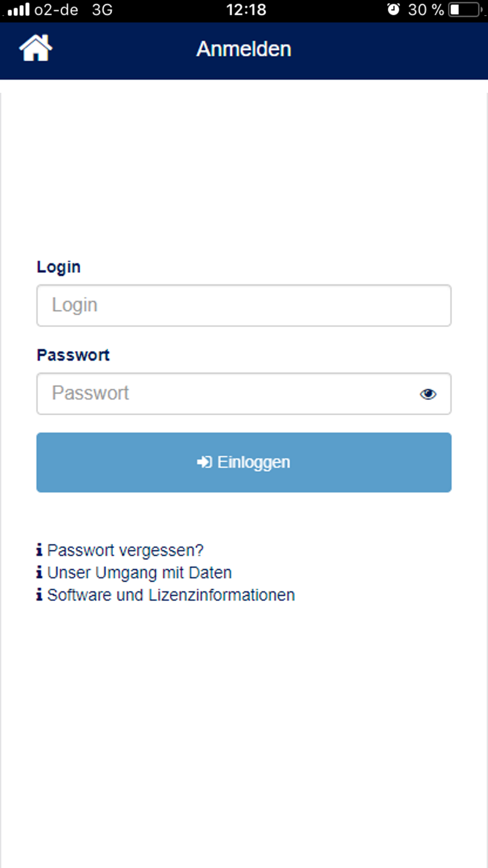Tap the Anmelden header title
The height and width of the screenshot is (868, 488).
point(244,49)
